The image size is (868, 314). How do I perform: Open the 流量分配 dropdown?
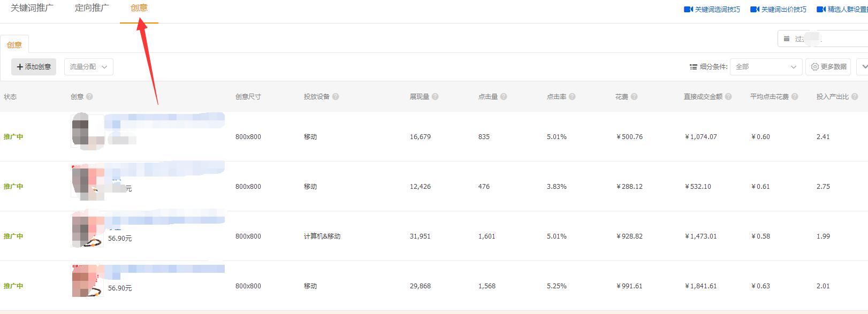[88, 66]
